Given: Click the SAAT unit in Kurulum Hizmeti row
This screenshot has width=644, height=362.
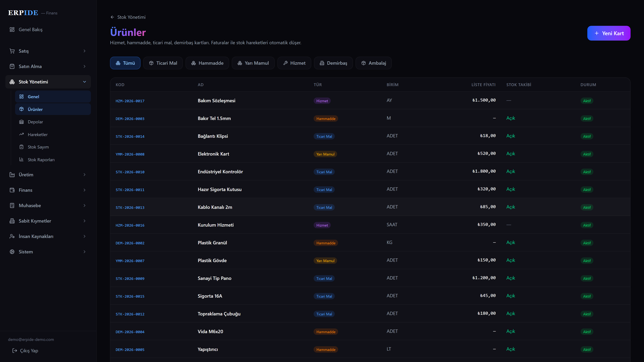Looking at the screenshot, I should [392, 225].
